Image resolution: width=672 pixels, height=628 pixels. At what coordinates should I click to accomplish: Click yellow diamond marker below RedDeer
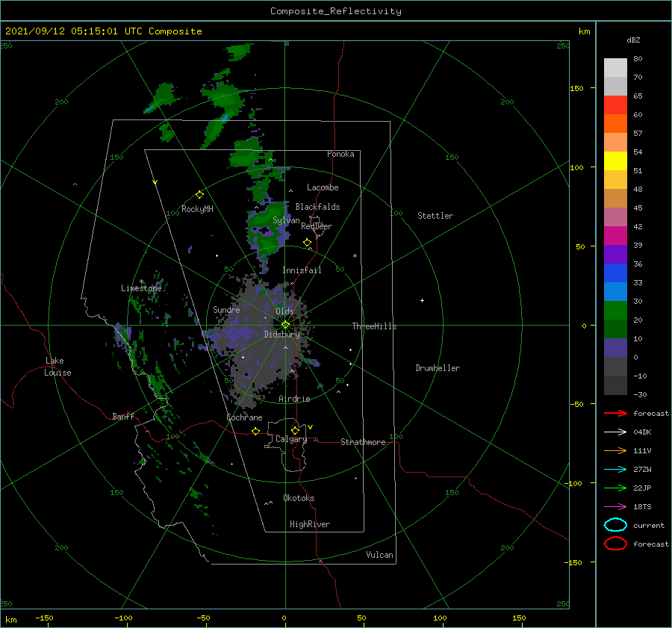pos(308,242)
